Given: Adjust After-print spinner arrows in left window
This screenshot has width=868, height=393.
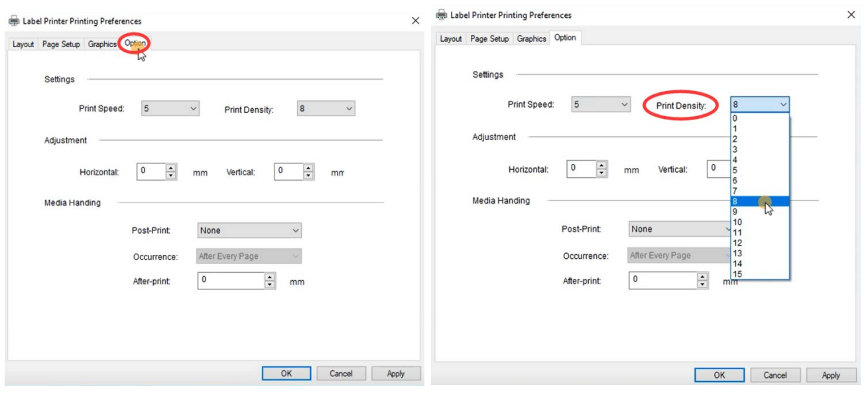Looking at the screenshot, I should tap(270, 281).
